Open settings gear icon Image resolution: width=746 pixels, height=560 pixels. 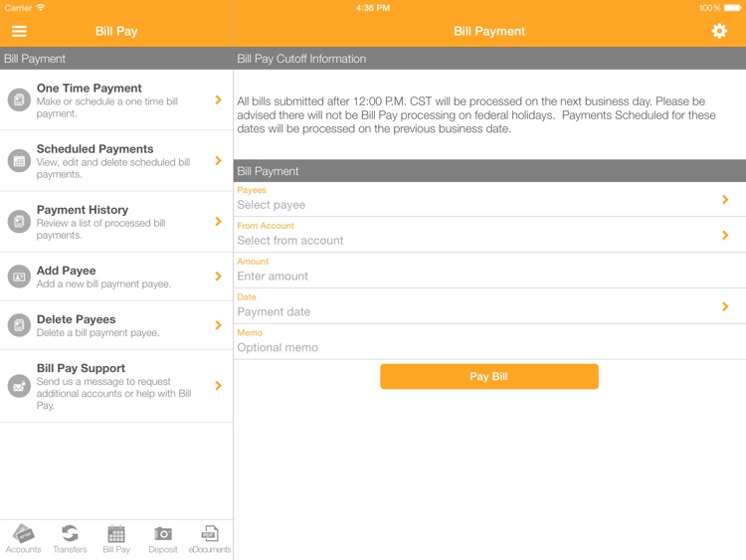pos(719,31)
